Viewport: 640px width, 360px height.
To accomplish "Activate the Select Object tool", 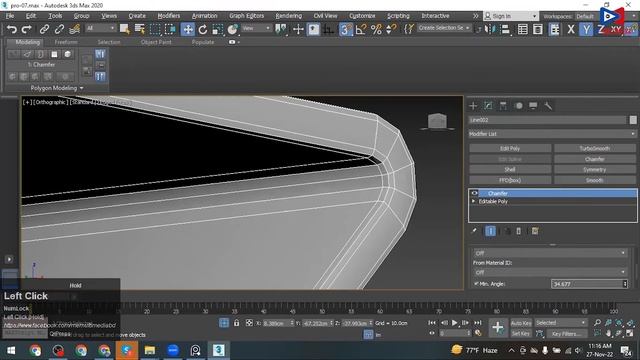I will [124, 29].
